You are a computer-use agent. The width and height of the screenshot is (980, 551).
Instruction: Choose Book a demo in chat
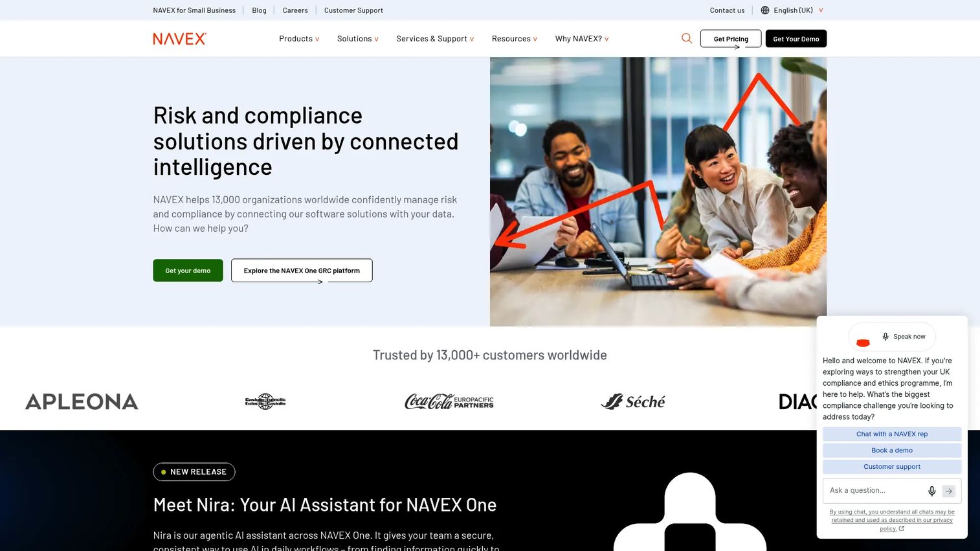(892, 450)
